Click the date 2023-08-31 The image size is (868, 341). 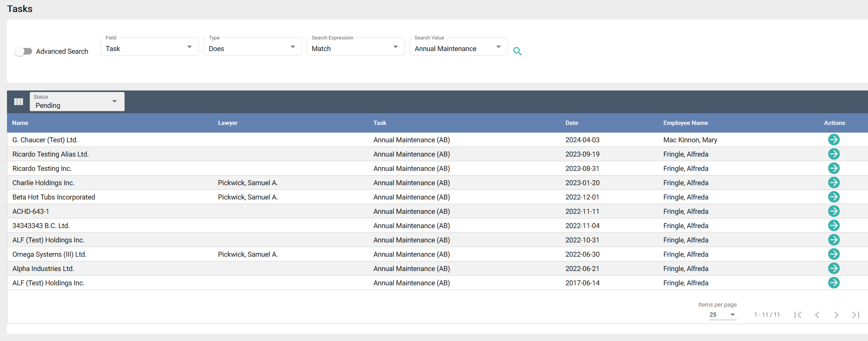[x=583, y=169]
